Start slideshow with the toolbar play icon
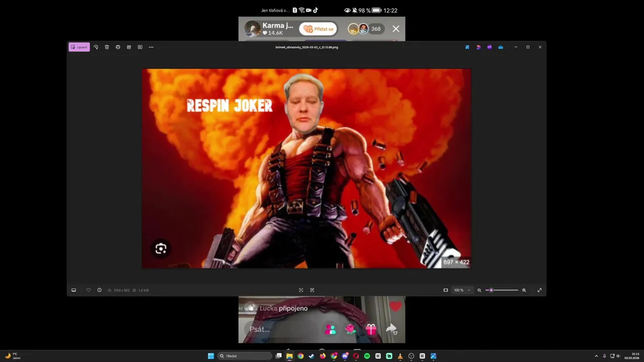The image size is (644, 362). click(x=140, y=47)
